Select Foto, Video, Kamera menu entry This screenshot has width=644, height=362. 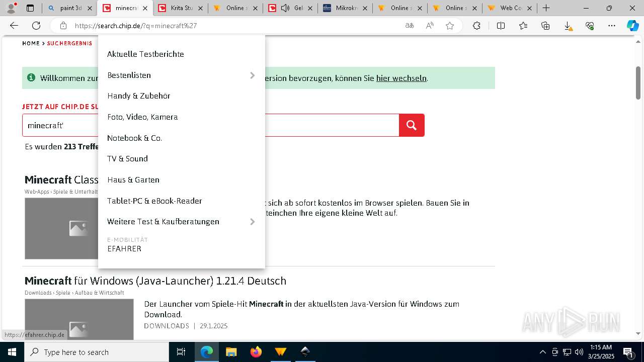(142, 117)
